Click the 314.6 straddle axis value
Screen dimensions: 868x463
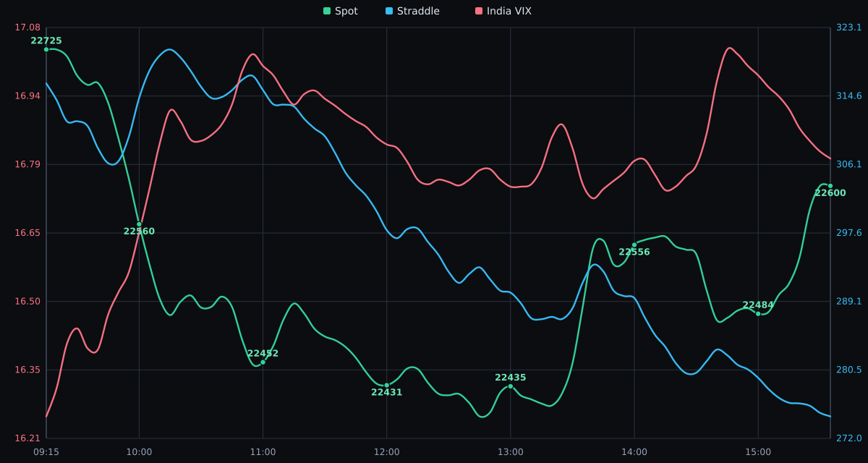(x=849, y=96)
